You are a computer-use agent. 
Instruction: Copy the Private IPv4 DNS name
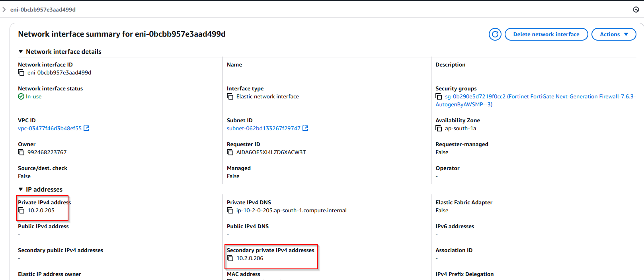(x=230, y=211)
